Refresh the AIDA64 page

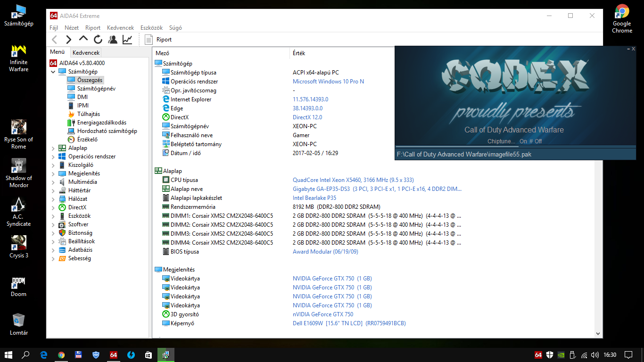coord(98,40)
